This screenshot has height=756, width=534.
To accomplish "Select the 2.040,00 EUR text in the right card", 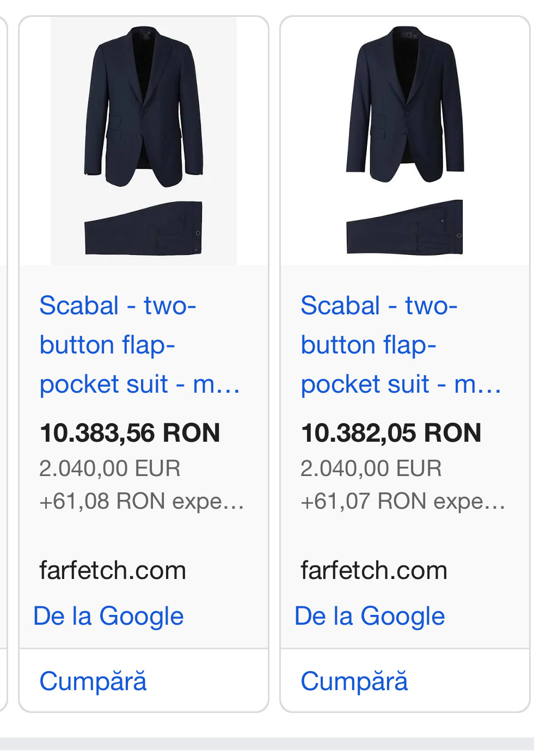I will point(371,468).
